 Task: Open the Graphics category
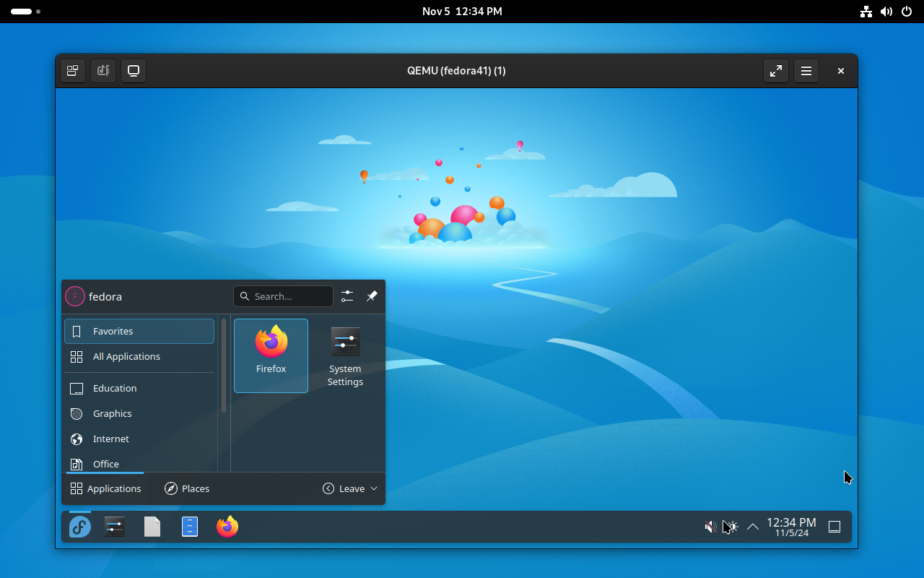tap(139, 413)
